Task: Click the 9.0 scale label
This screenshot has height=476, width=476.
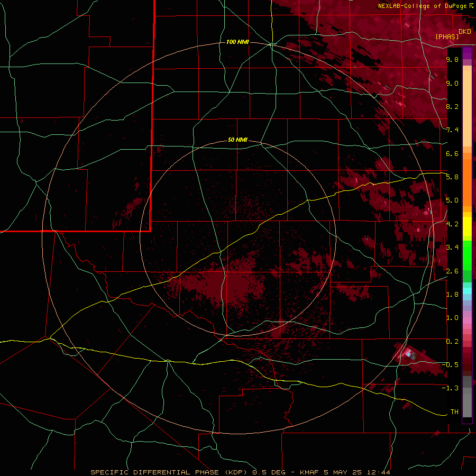Action: pos(452,83)
